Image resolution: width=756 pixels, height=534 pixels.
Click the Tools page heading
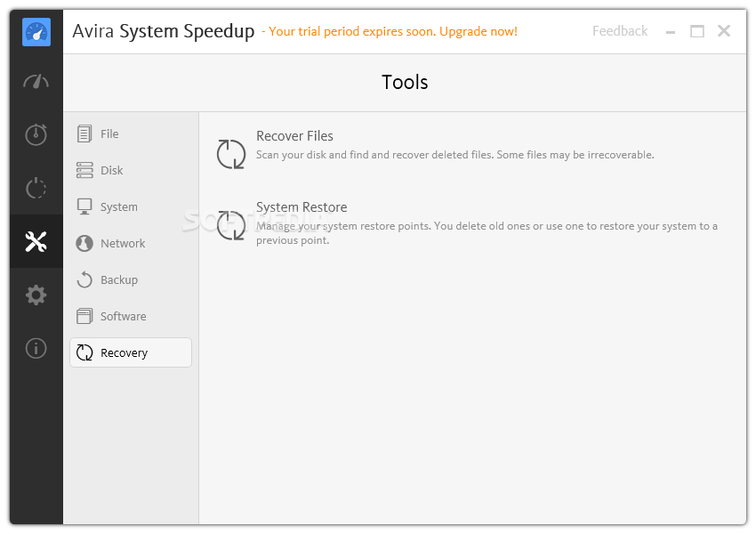pyautogui.click(x=405, y=82)
